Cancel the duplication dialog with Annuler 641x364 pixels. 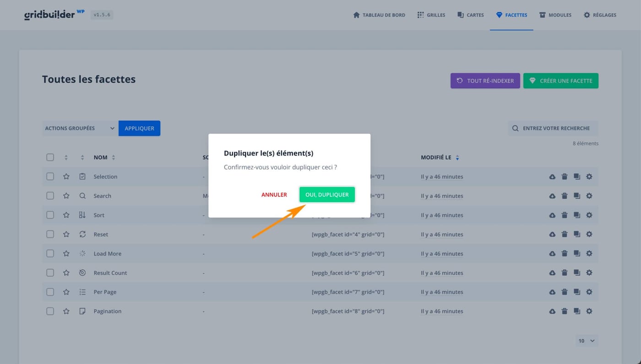(x=274, y=194)
